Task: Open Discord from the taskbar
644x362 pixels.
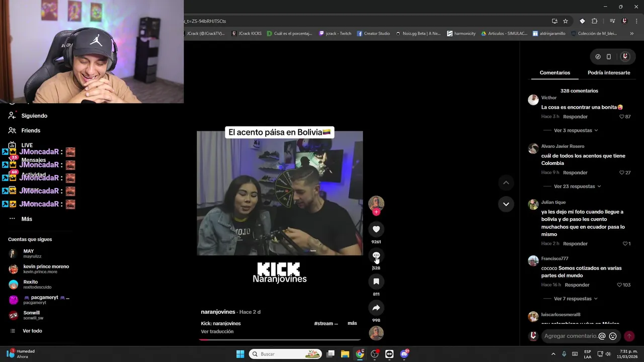Action: coord(404,354)
